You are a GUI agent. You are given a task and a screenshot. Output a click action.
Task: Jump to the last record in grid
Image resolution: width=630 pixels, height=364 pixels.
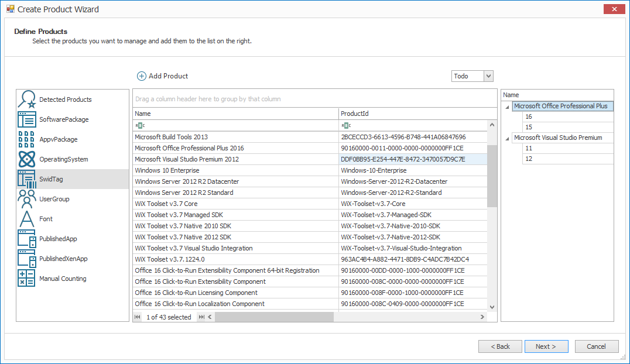[201, 317]
